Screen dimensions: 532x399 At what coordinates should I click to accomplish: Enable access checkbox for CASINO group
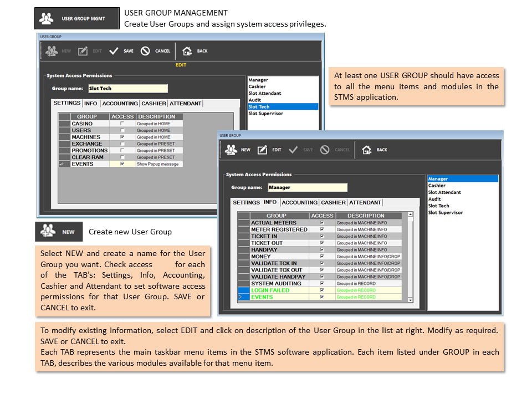coord(122,124)
